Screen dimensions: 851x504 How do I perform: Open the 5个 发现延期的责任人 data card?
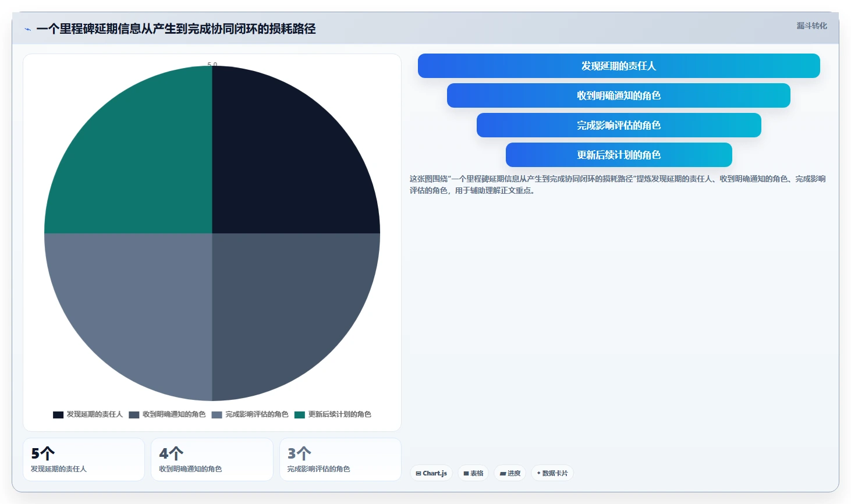tap(84, 460)
